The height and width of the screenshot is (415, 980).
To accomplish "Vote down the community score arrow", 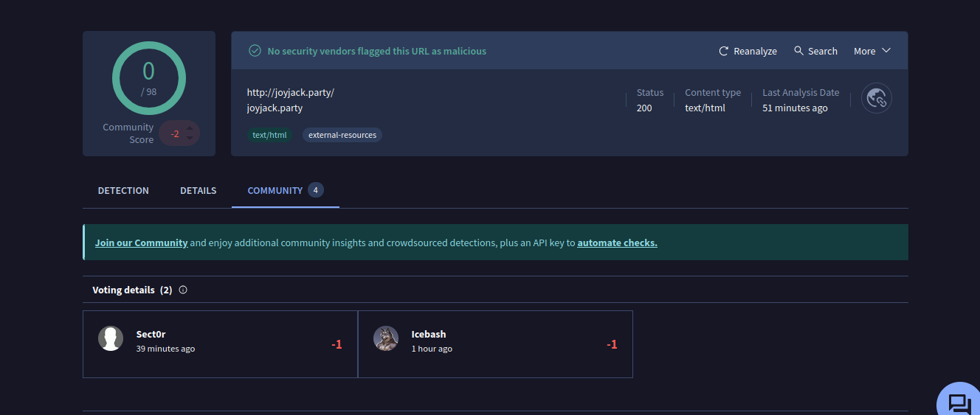I will (190, 138).
